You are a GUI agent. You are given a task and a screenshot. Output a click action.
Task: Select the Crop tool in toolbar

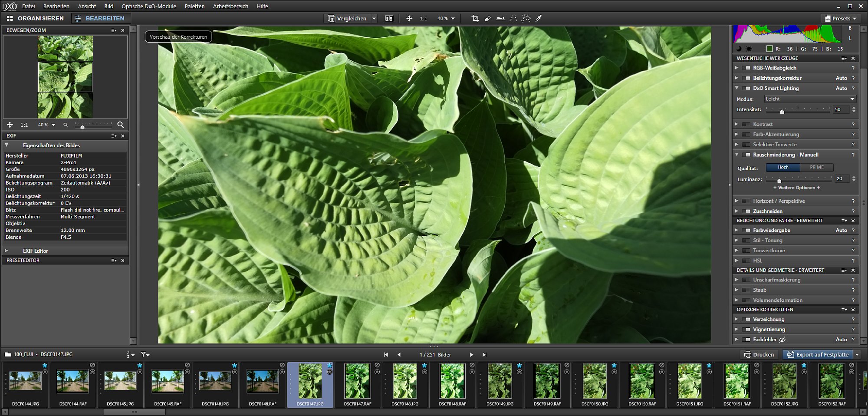click(x=475, y=19)
